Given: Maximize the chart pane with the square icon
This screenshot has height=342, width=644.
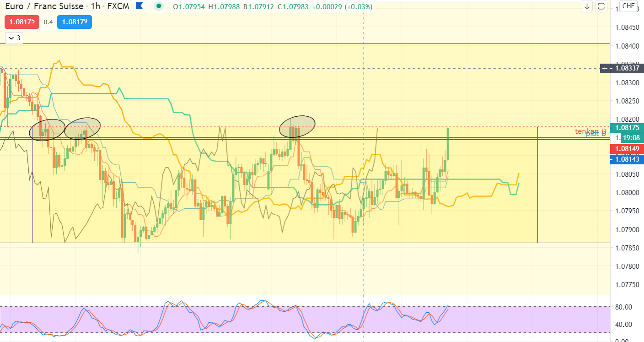Looking at the screenshot, I should click(601, 6).
